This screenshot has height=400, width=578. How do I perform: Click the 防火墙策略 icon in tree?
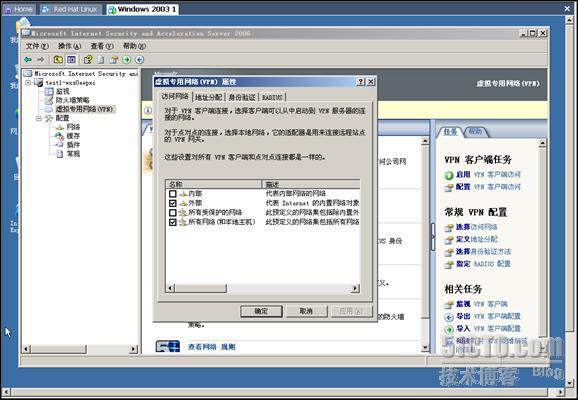click(49, 100)
